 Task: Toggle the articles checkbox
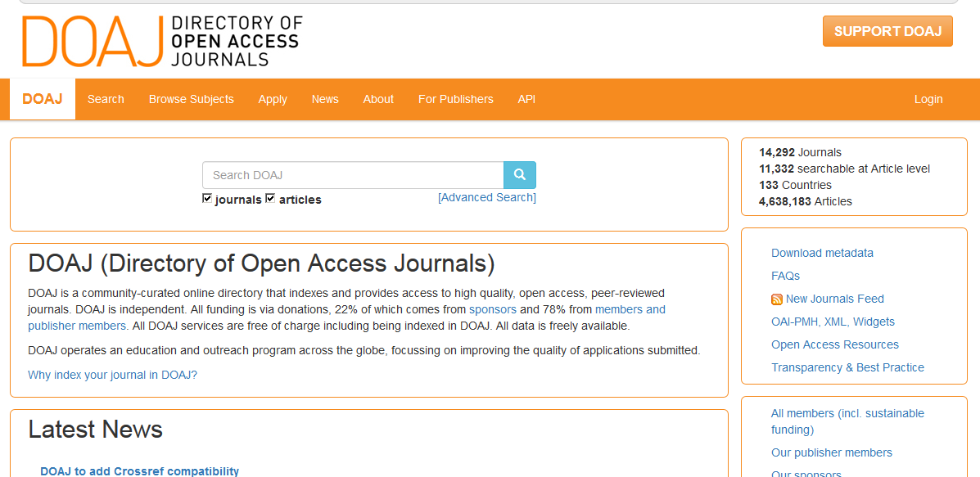pos(270,199)
